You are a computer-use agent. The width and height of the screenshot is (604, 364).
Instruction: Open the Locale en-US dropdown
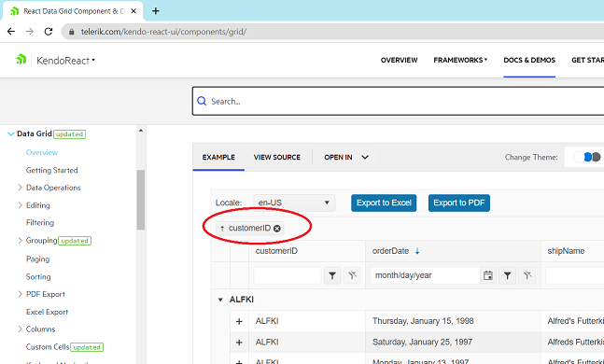click(294, 203)
